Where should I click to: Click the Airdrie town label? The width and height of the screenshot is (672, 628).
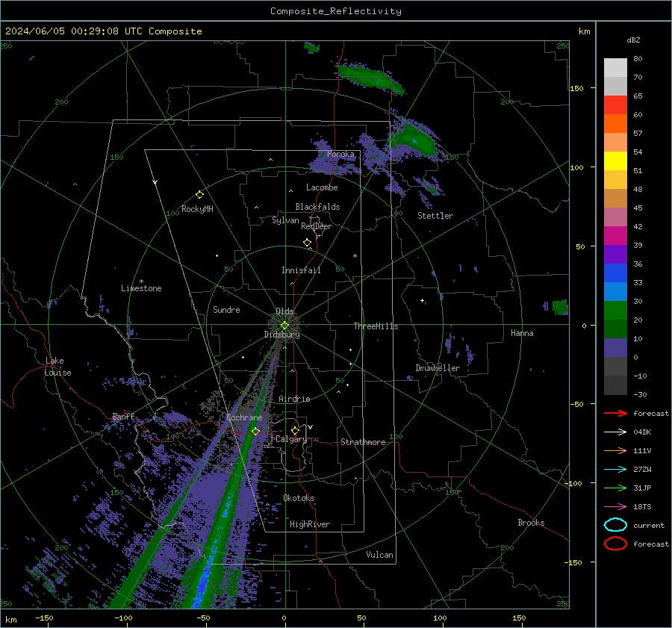pos(294,399)
